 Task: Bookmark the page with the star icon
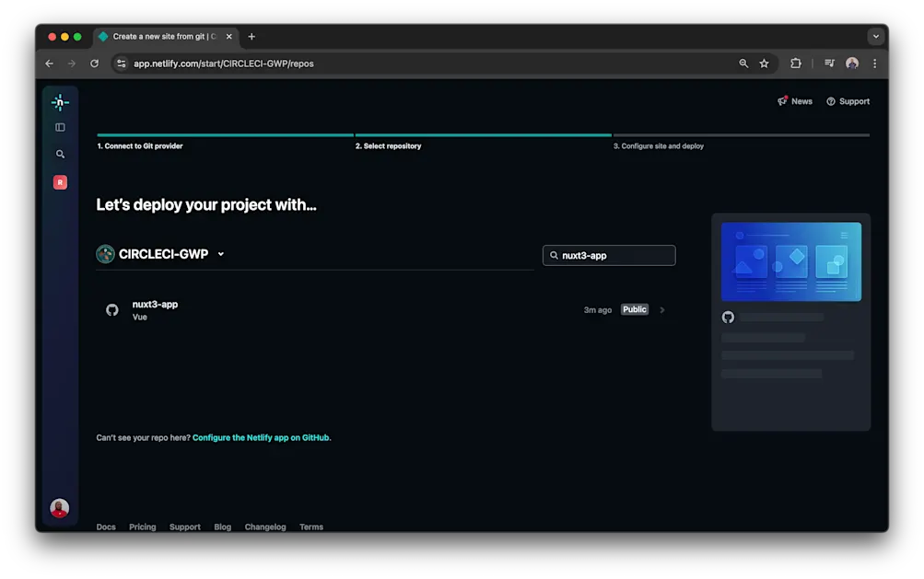[764, 64]
